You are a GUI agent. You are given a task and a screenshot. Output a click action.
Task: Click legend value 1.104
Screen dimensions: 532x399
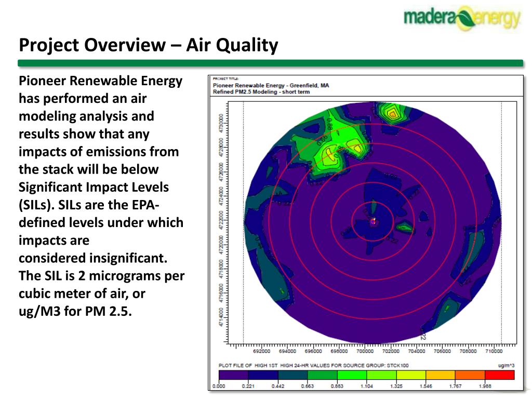click(x=367, y=386)
